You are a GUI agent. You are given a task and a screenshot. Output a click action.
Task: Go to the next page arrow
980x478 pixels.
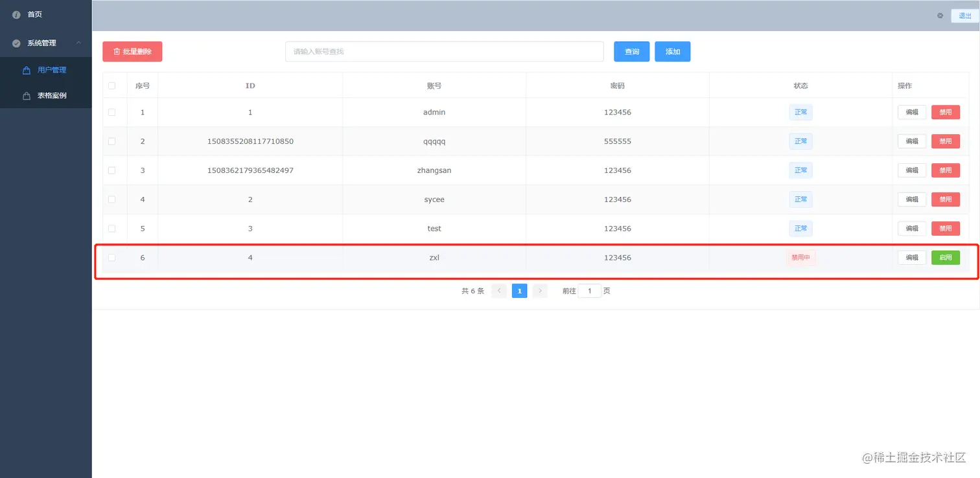click(x=540, y=291)
